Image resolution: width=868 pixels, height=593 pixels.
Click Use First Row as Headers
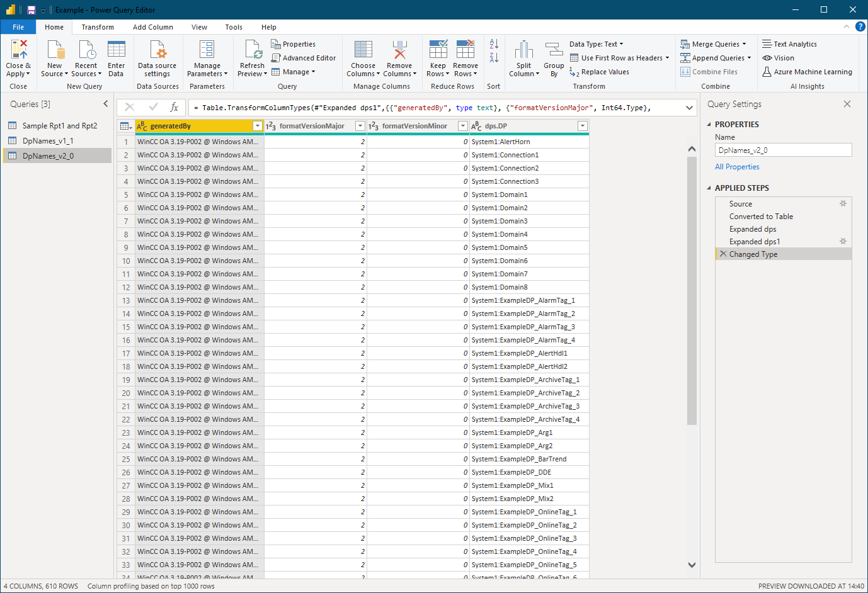point(620,57)
